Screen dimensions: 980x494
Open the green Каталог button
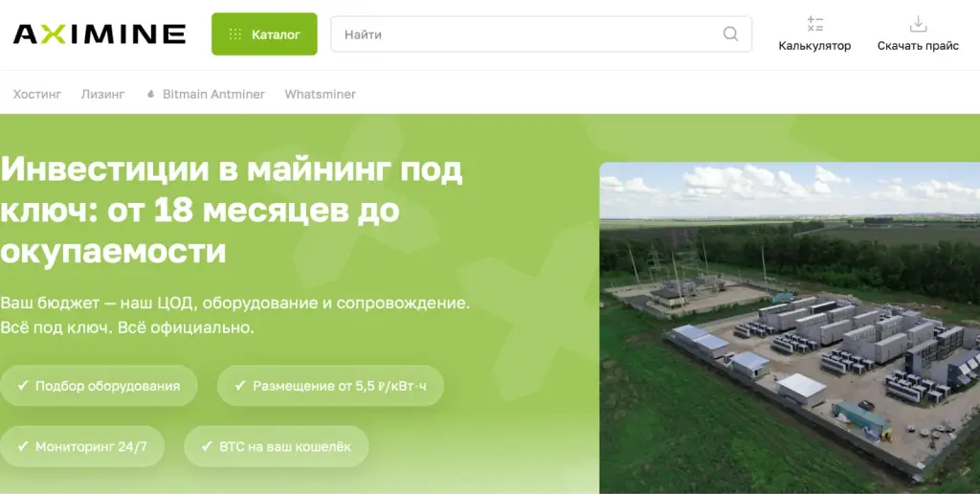[264, 34]
